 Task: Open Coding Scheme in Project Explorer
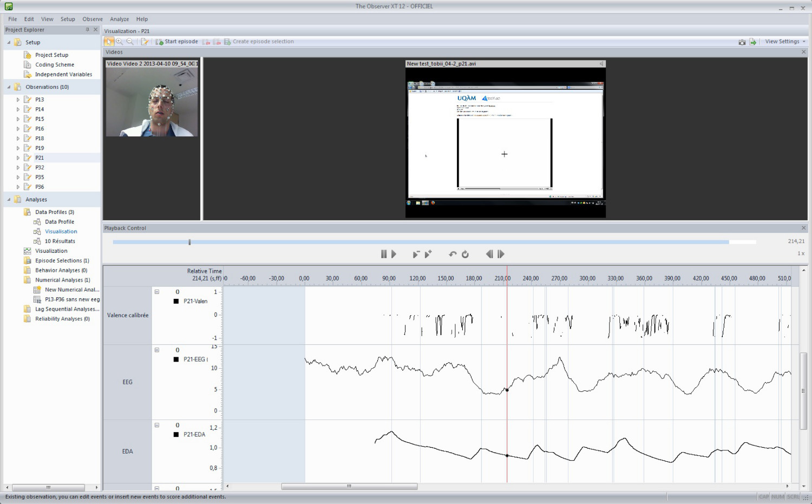pyautogui.click(x=54, y=65)
